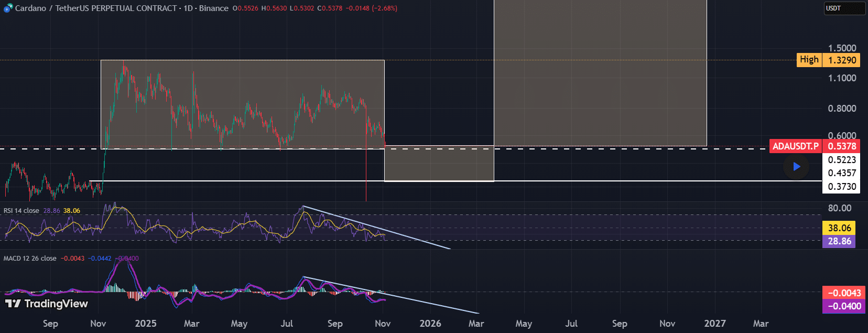Viewport: 868px width, 333px height.
Task: Click the orange High price label
Action: tap(809, 60)
